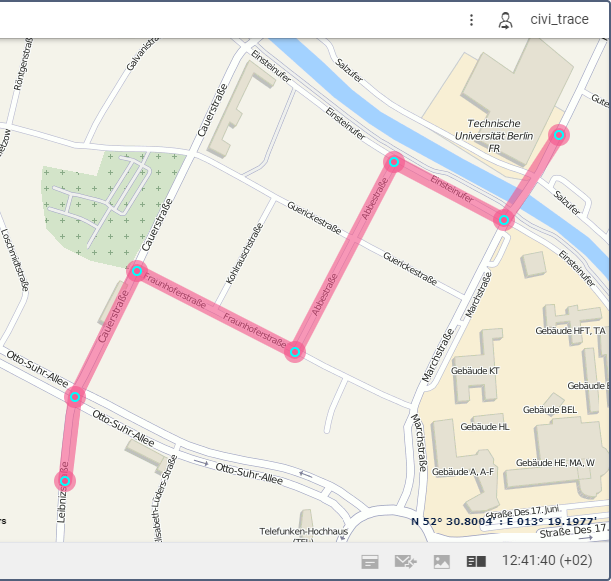
Task: Select the waypoint at Abbestraße and Einsteinufer corner
Action: tap(394, 162)
